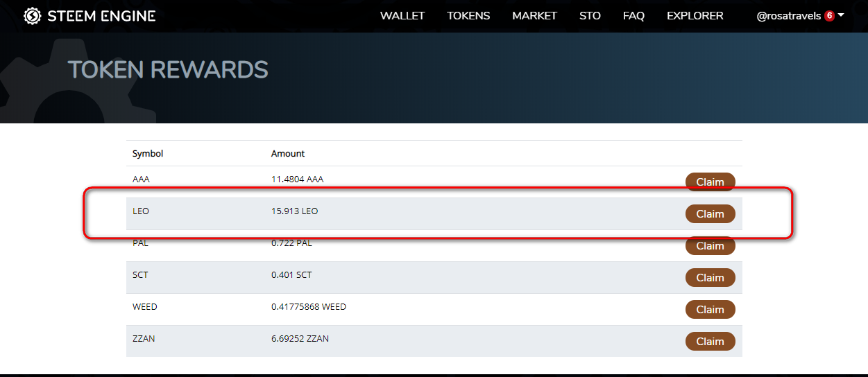Select the ZZAN symbol cell

(144, 339)
